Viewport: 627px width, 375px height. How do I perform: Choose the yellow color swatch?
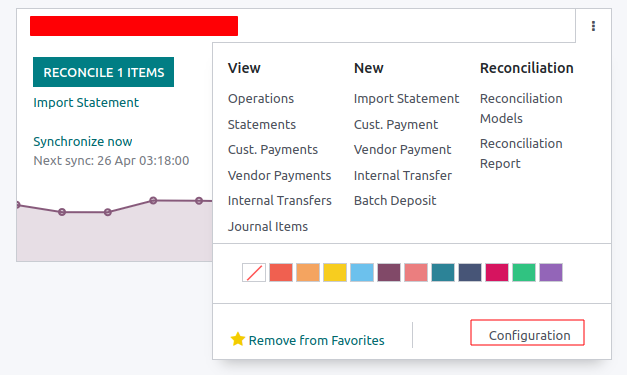point(335,273)
